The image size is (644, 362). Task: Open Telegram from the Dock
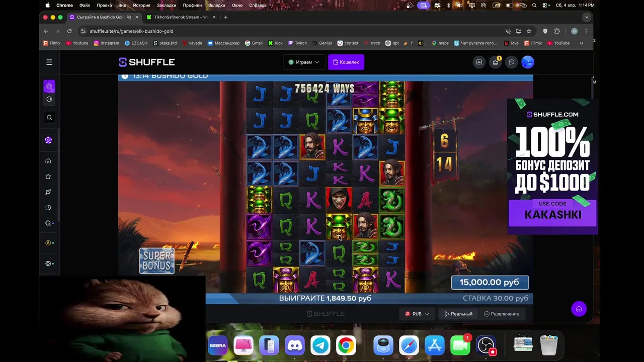pos(320,345)
